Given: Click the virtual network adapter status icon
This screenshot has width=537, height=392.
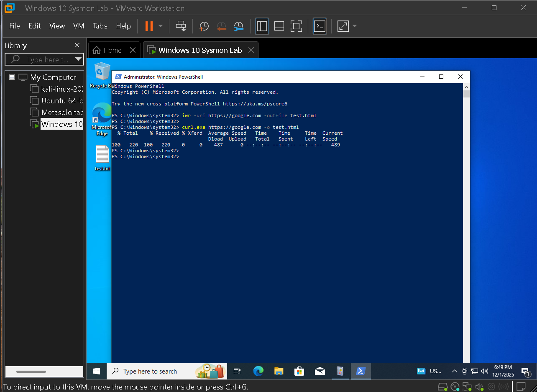Looking at the screenshot, I should coord(467,387).
